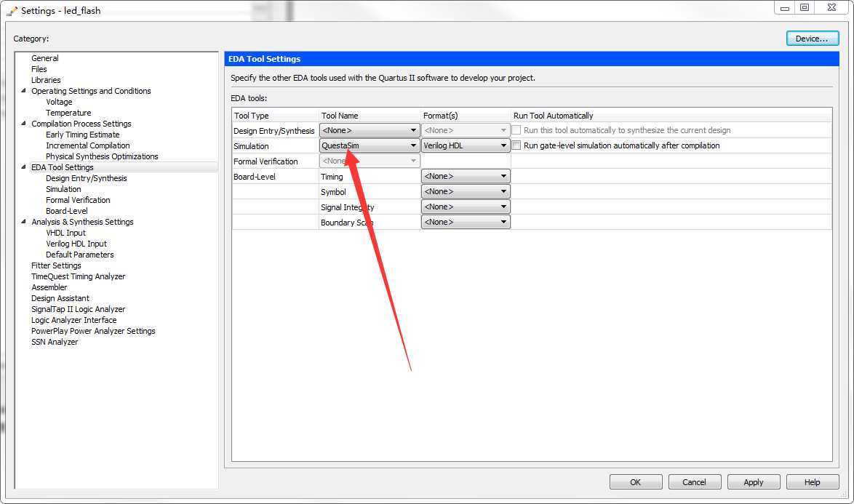This screenshot has width=854, height=504.
Task: Select Design Assistant category
Action: click(60, 297)
